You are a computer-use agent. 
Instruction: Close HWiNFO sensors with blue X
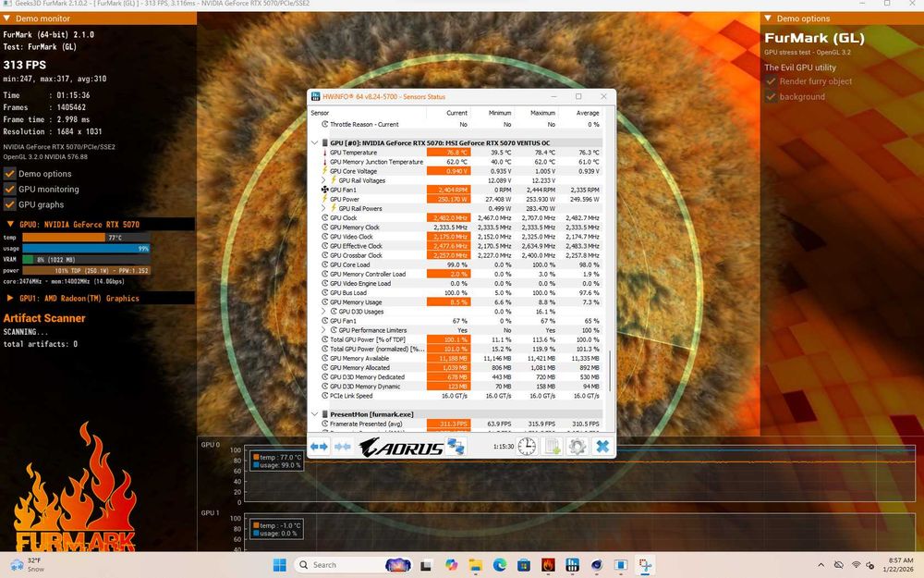(x=602, y=447)
